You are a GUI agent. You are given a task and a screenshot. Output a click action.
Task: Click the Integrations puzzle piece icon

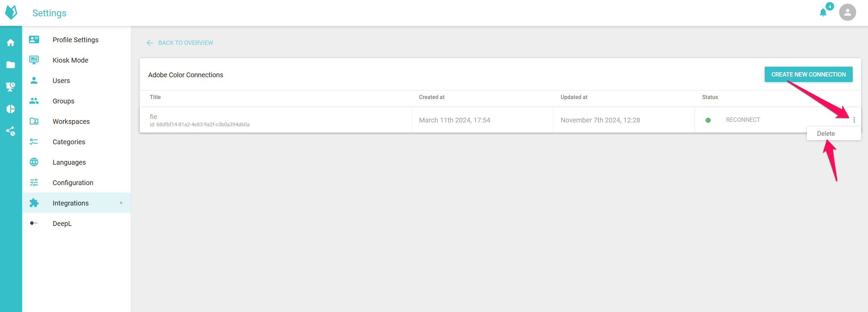pyautogui.click(x=34, y=203)
